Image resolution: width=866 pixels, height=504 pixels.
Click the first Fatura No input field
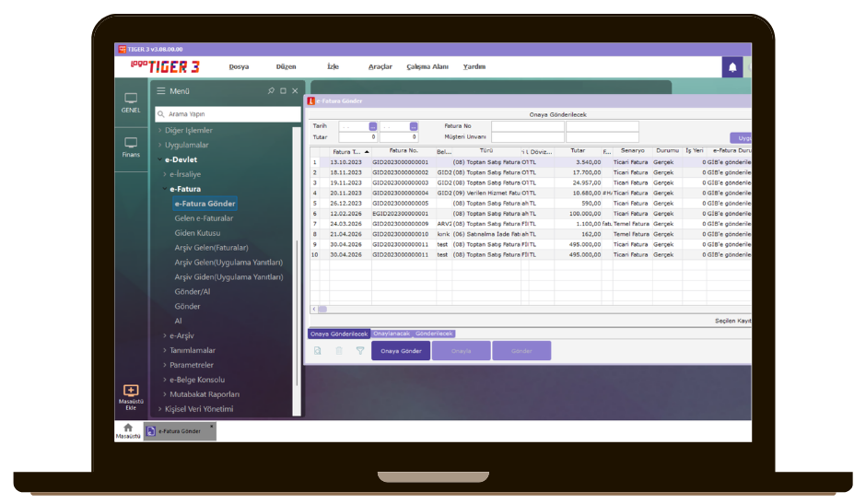click(x=528, y=126)
